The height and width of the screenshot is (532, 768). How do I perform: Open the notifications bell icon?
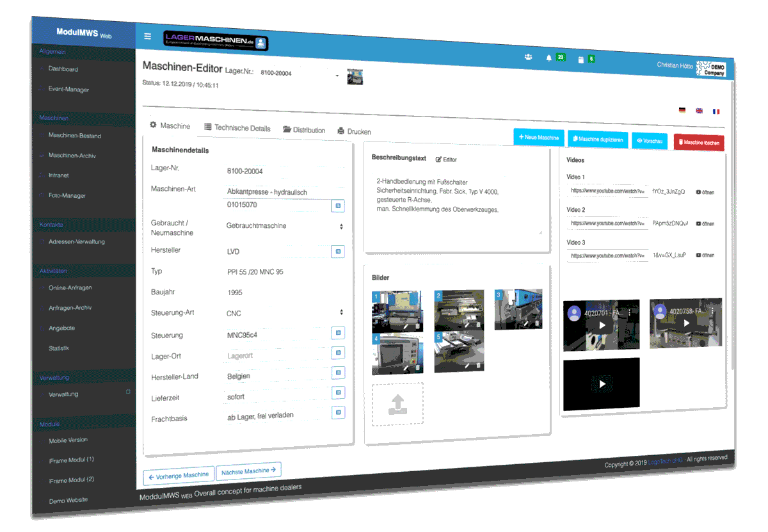point(548,58)
